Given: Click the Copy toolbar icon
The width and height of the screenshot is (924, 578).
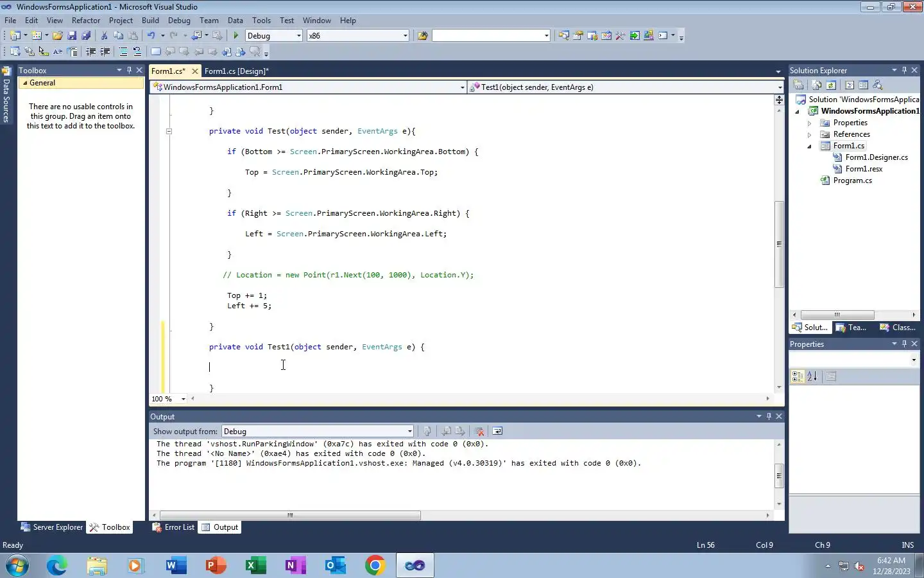Looking at the screenshot, I should click(118, 35).
